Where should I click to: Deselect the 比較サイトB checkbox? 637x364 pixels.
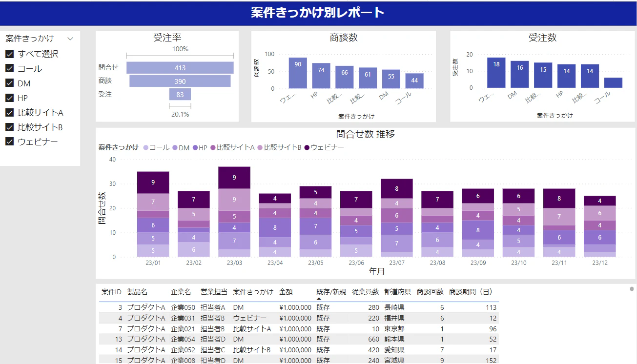click(9, 127)
